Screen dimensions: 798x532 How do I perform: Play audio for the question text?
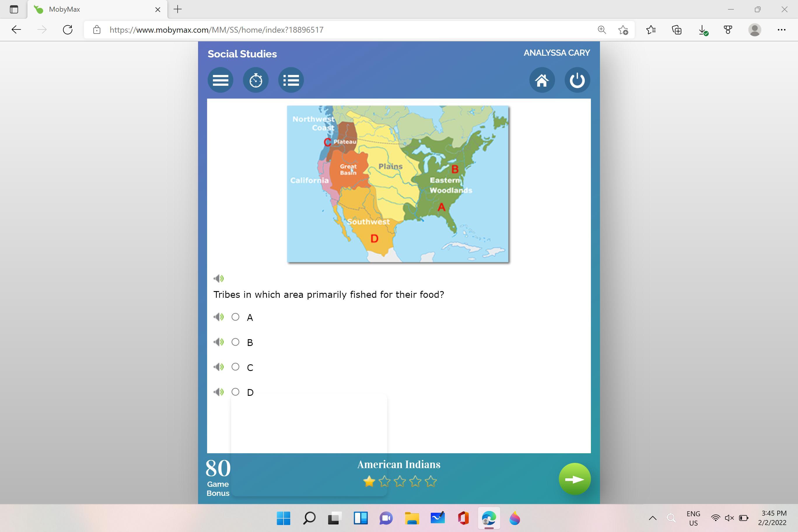[218, 279]
